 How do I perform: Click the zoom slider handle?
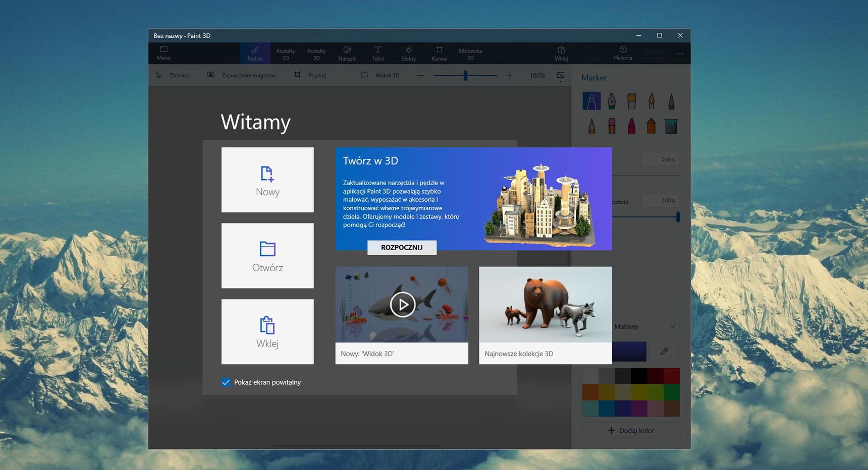click(465, 75)
